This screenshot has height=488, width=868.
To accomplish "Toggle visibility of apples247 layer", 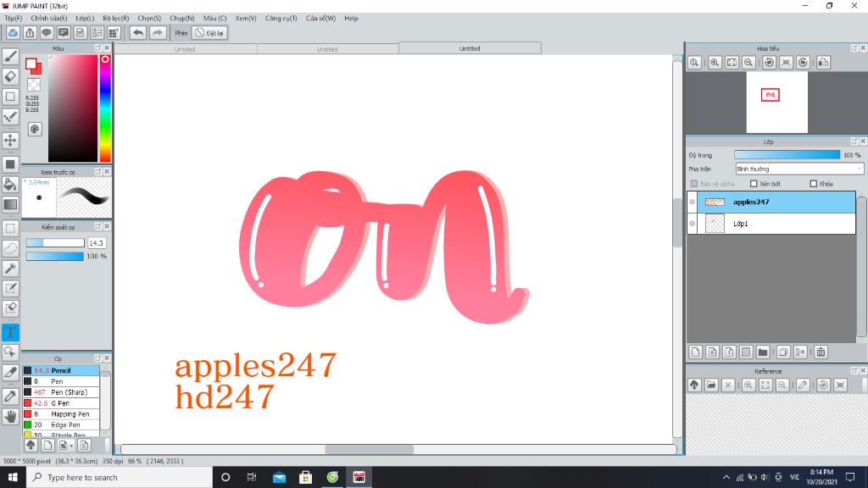I will point(692,202).
